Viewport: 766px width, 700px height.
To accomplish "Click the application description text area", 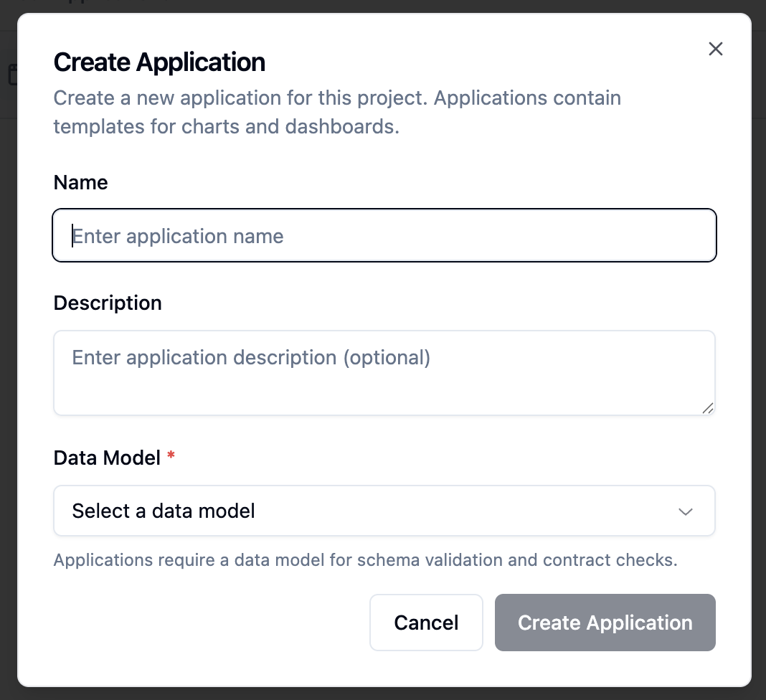I will pyautogui.click(x=384, y=373).
